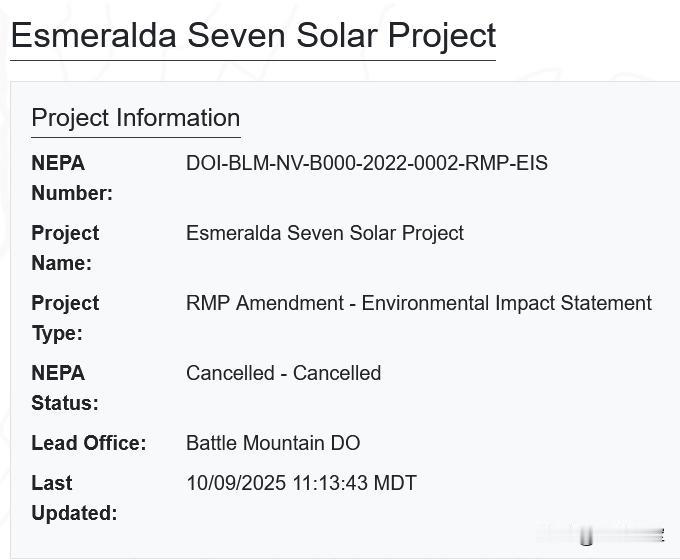Viewport: 680px width, 560px height.
Task: Click the Project Information section heading
Action: (135, 118)
